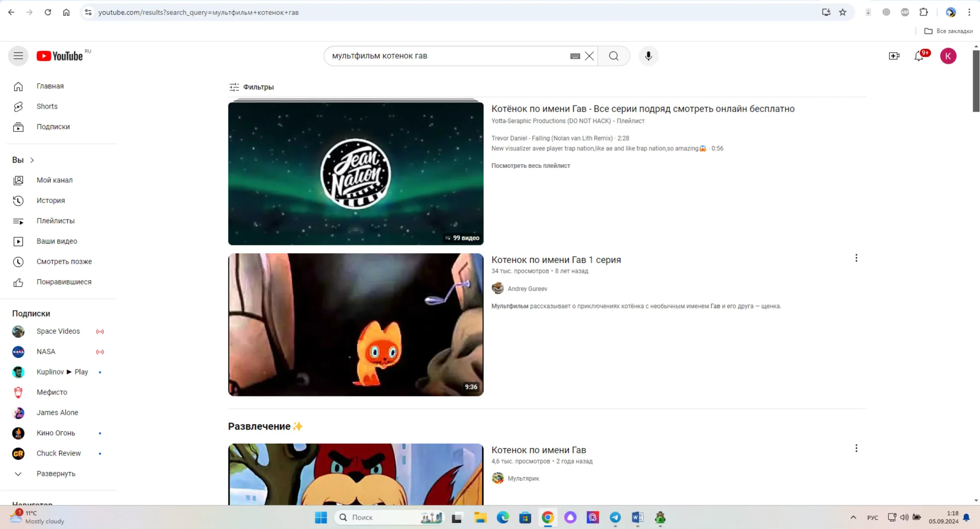Toggle the hamburger guide menu
Image resolution: width=980 pixels, height=529 pixels.
(x=18, y=56)
